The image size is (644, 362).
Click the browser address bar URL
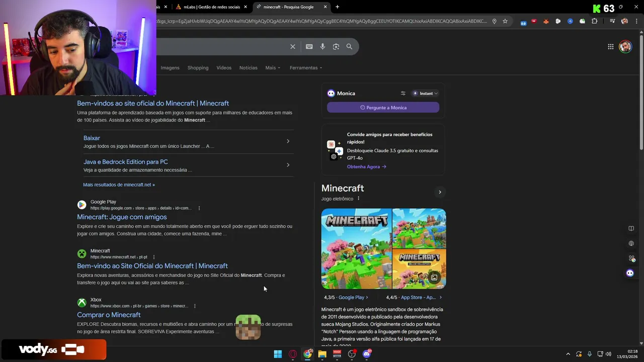tap(322, 21)
